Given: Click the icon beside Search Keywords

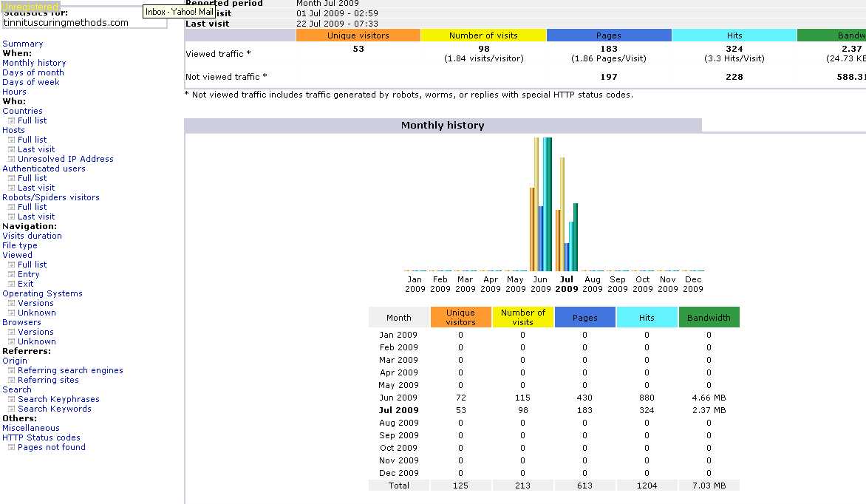Looking at the screenshot, I should 11,409.
